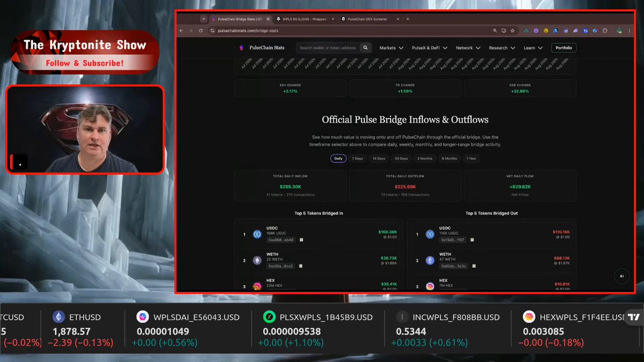Image resolution: width=644 pixels, height=362 pixels.
Task: Open the Network dropdown menu
Action: tap(467, 48)
